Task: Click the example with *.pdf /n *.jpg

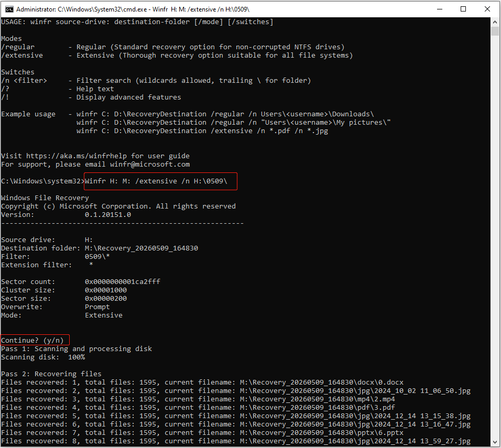Action: coord(202,130)
